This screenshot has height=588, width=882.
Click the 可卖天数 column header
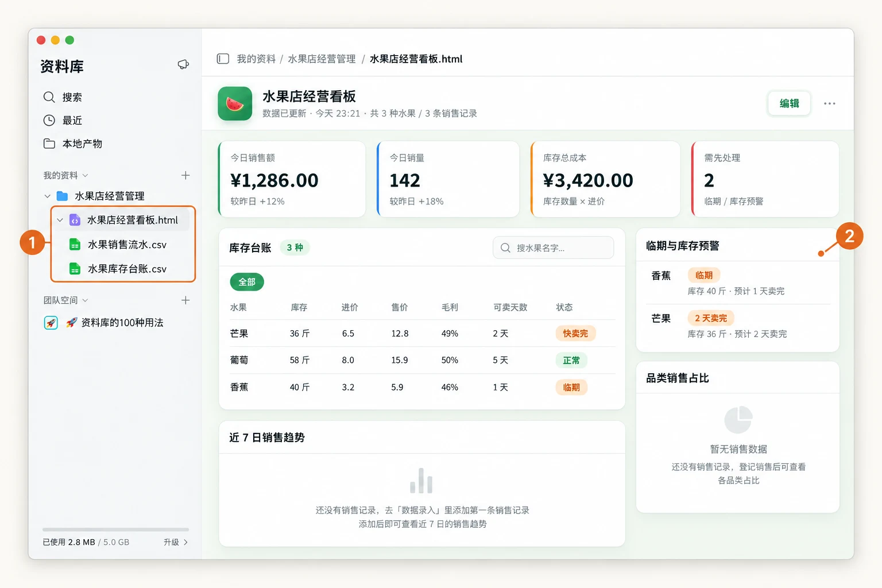(x=510, y=308)
